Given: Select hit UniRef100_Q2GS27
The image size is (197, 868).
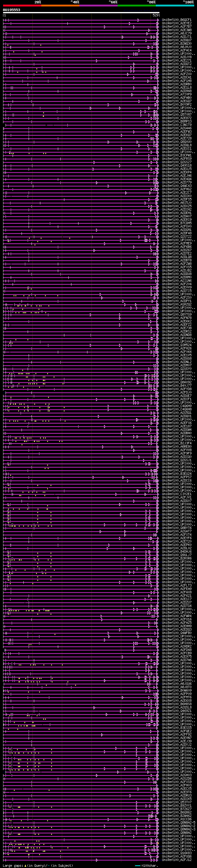Looking at the screenshot, I should click(x=176, y=162).
